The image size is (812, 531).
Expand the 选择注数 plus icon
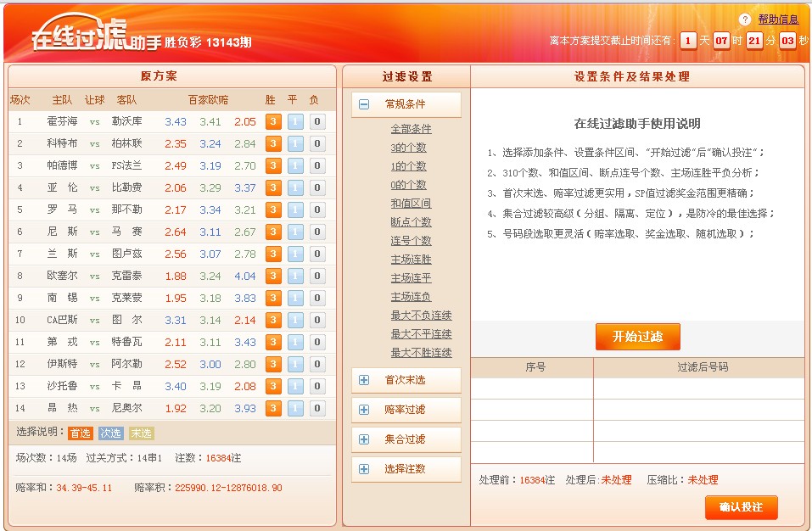(364, 469)
